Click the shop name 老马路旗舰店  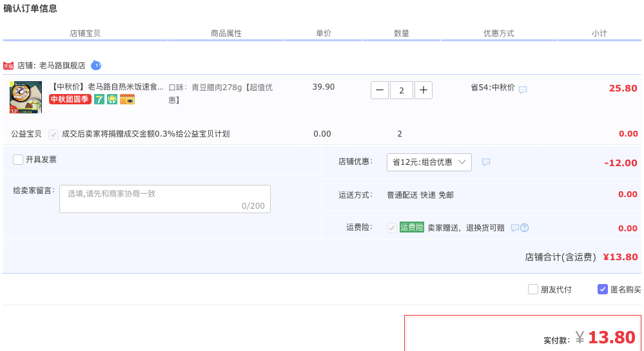63,66
